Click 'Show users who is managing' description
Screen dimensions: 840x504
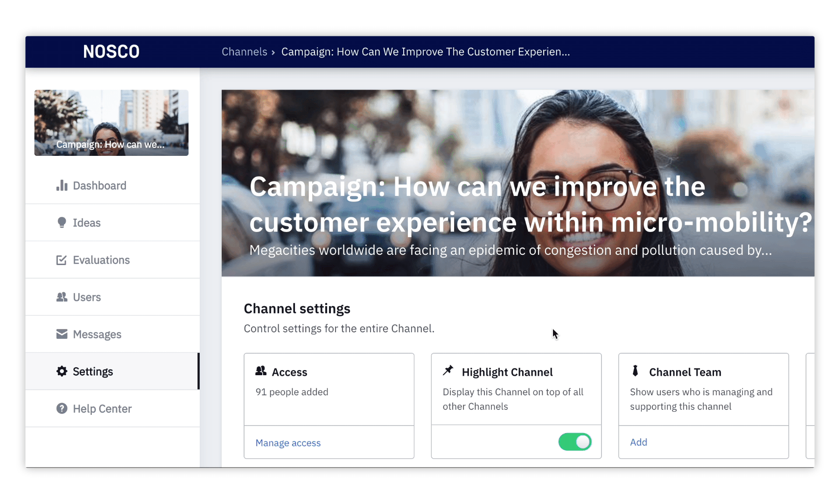[701, 399]
